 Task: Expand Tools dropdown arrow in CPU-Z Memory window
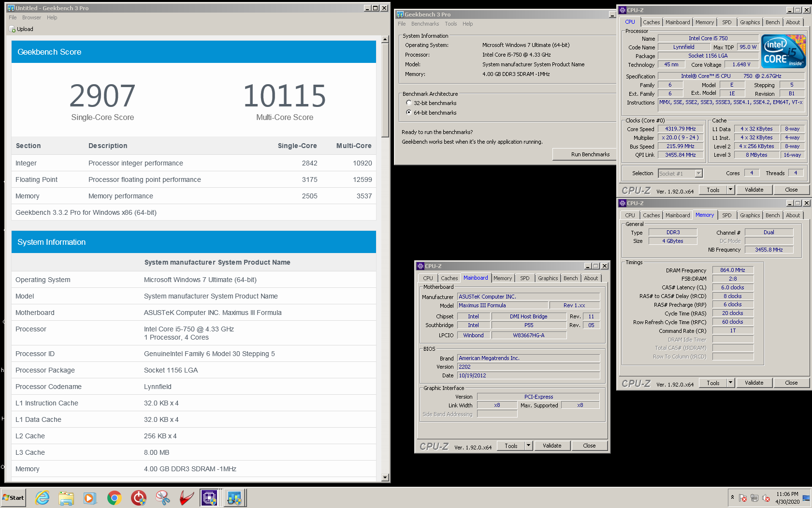[730, 383]
